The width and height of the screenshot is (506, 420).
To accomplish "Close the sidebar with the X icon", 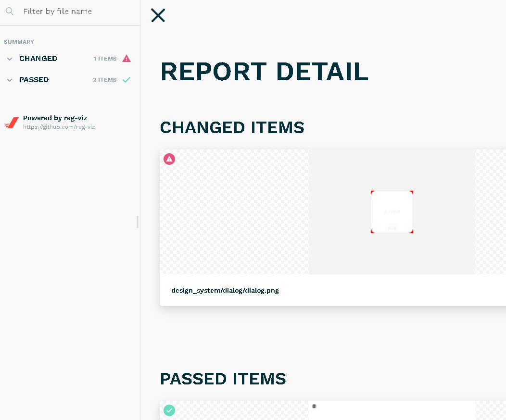I will [158, 15].
